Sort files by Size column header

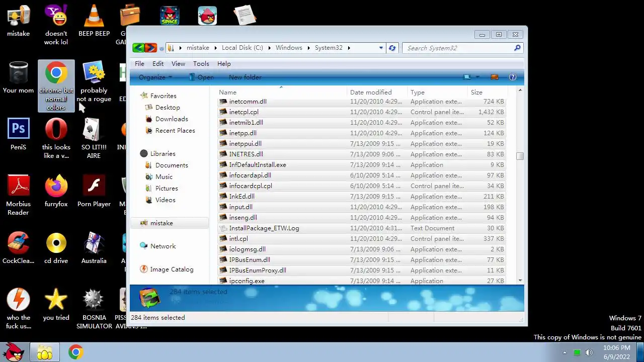point(487,92)
